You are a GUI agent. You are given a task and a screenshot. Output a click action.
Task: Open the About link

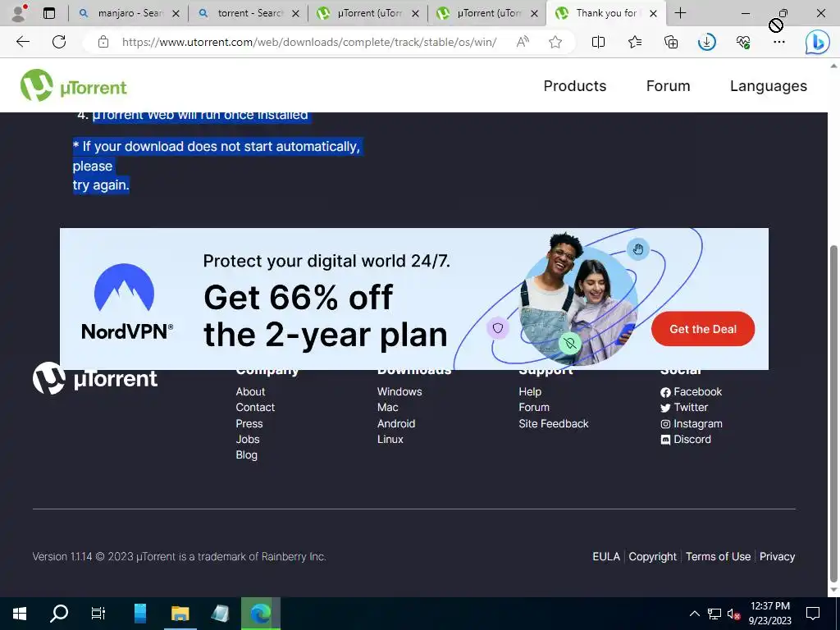[x=250, y=391]
